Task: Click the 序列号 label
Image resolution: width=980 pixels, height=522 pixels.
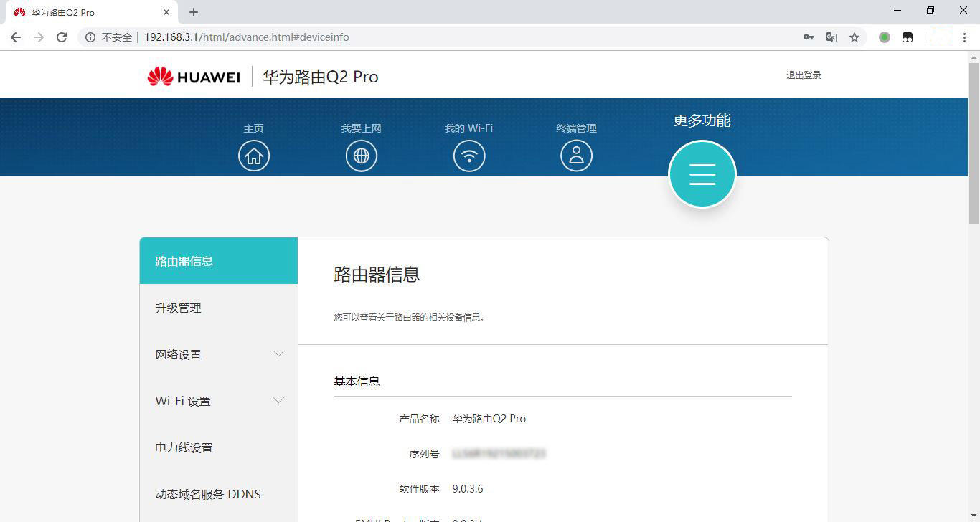Action: [x=424, y=454]
